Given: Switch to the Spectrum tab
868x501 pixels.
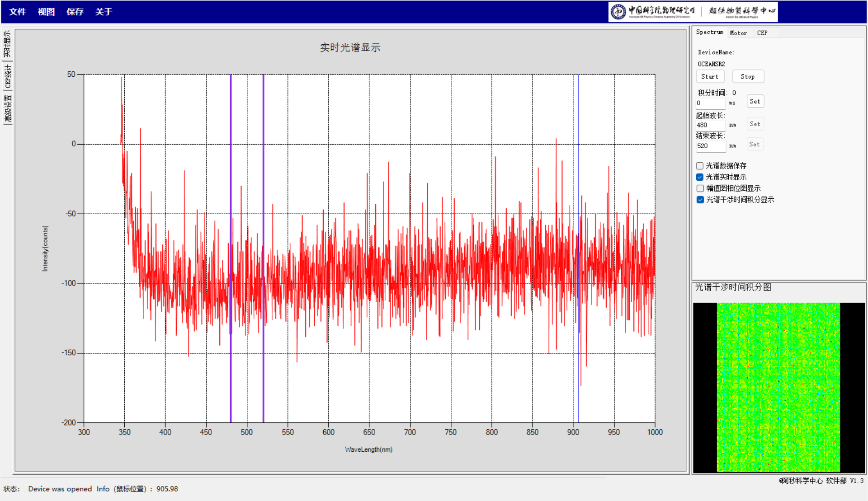Looking at the screenshot, I should (x=709, y=32).
